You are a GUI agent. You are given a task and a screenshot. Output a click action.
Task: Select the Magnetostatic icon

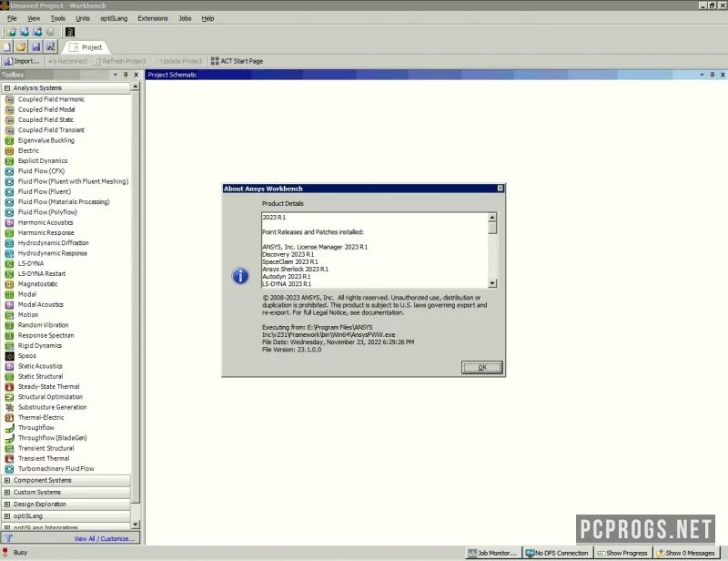9,284
